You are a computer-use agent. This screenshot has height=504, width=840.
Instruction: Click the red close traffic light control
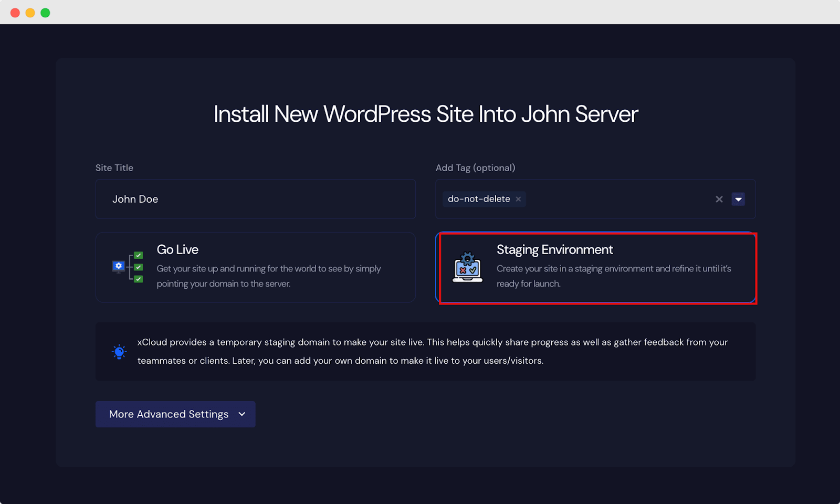(15, 12)
